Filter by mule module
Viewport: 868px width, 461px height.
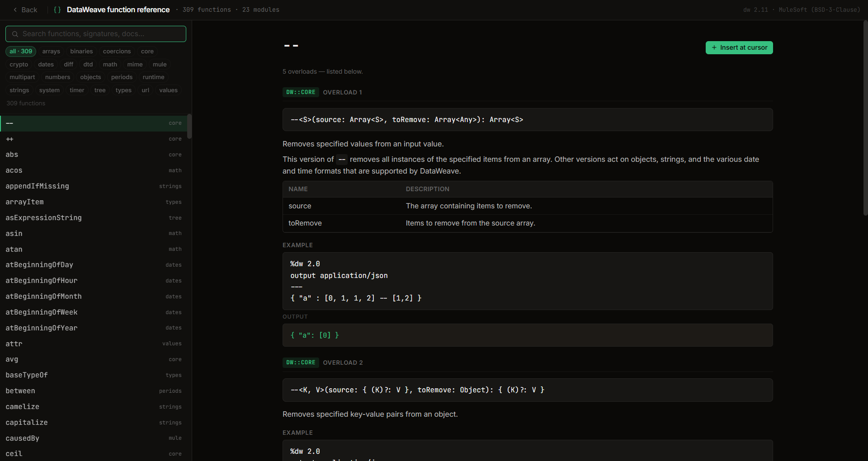coord(160,65)
